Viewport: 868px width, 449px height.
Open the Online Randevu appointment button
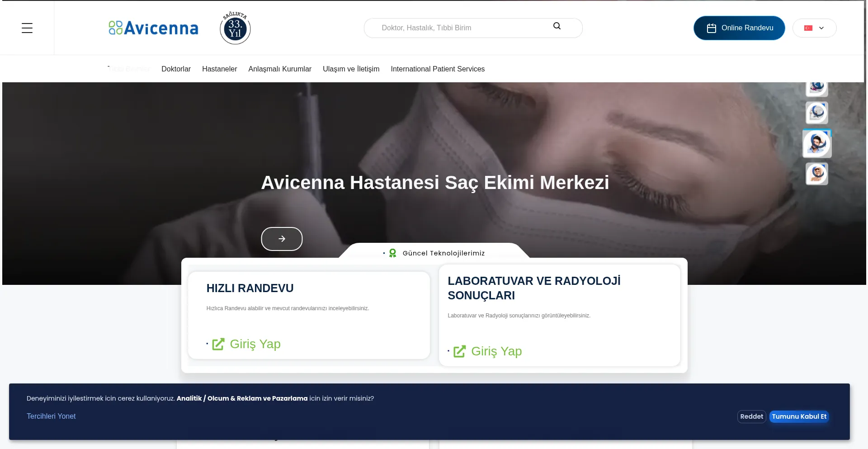point(739,28)
